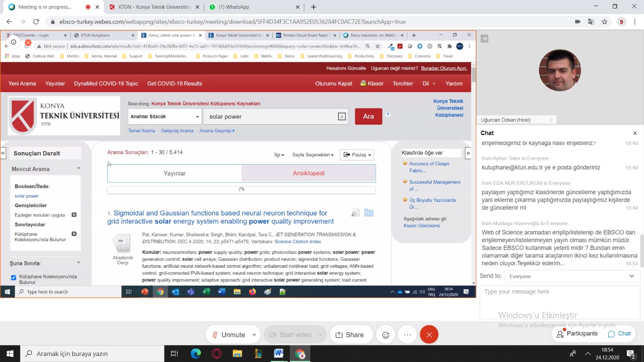Unmute the microphone
The width and height of the screenshot is (644, 362).
229,335
